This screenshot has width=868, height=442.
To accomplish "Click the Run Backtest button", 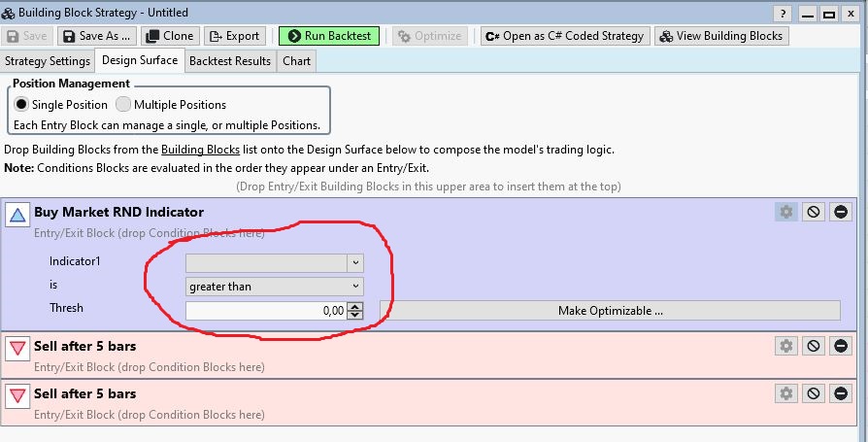I will point(328,36).
